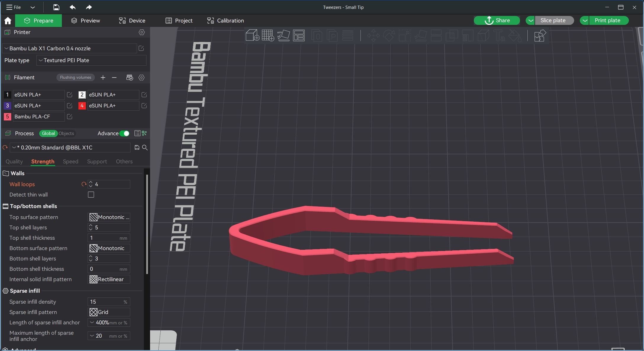Select Global process scope

click(x=48, y=133)
